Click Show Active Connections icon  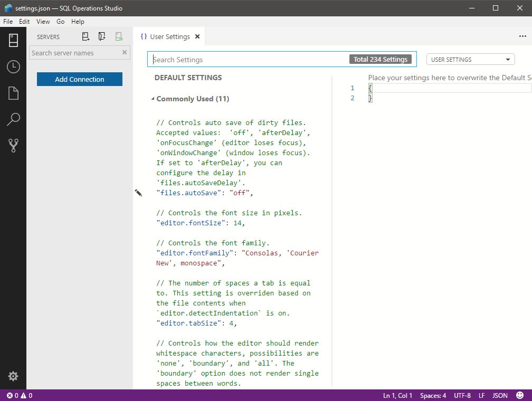[118, 36]
